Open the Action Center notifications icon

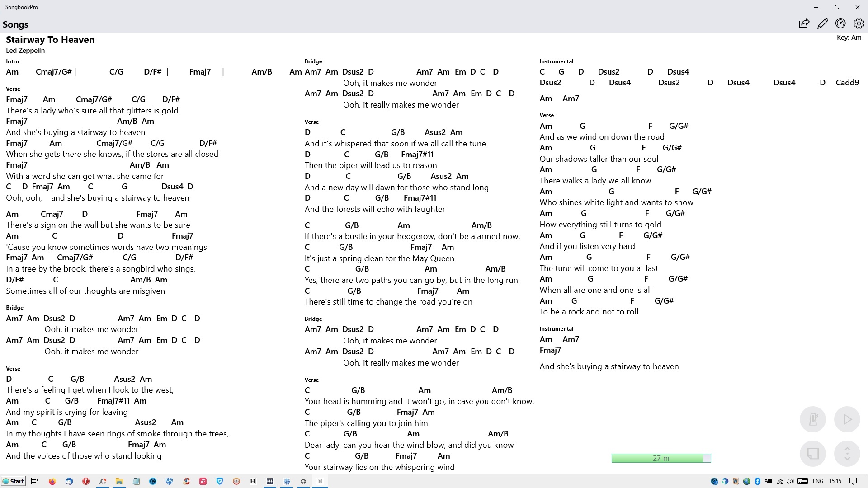853,481
